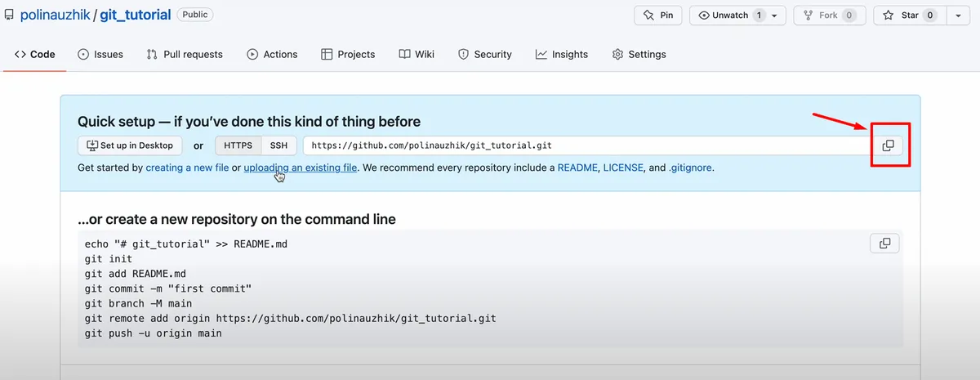Open the repository Settings tab
This screenshot has width=980, height=380.
click(639, 54)
